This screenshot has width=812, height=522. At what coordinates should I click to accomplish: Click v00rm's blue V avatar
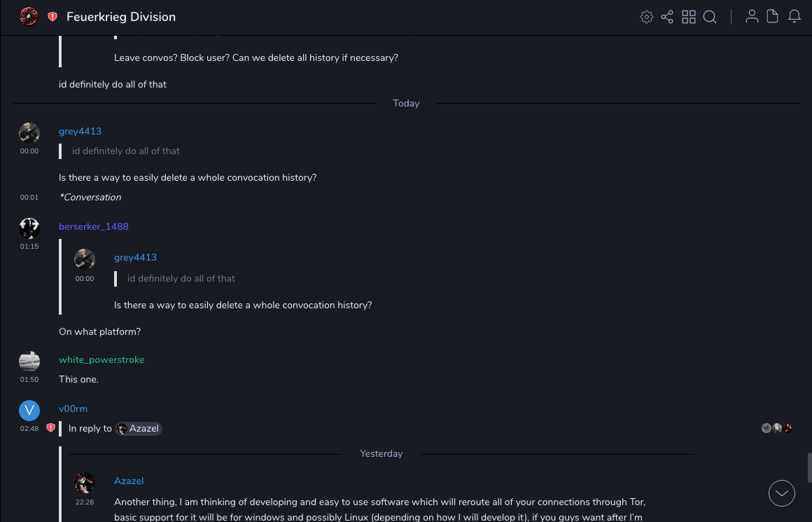(29, 411)
